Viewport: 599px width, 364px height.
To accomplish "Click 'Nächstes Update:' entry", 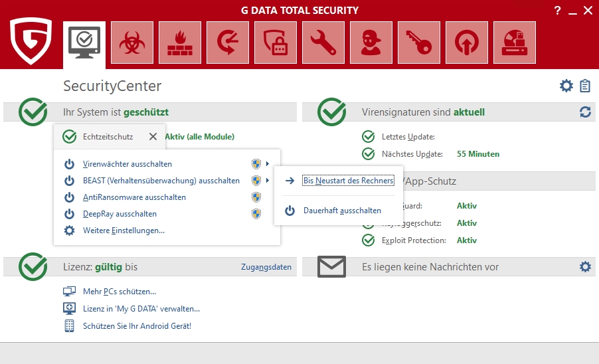I will pyautogui.click(x=412, y=154).
